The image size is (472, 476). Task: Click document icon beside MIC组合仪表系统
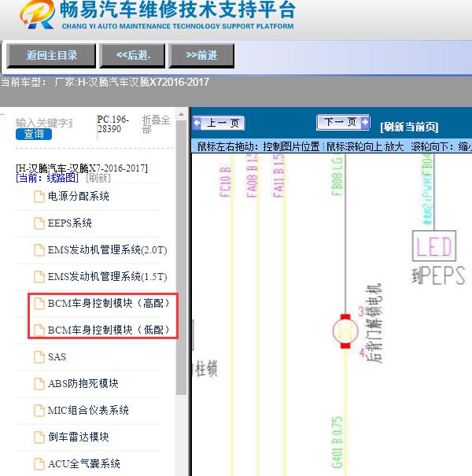click(x=39, y=410)
